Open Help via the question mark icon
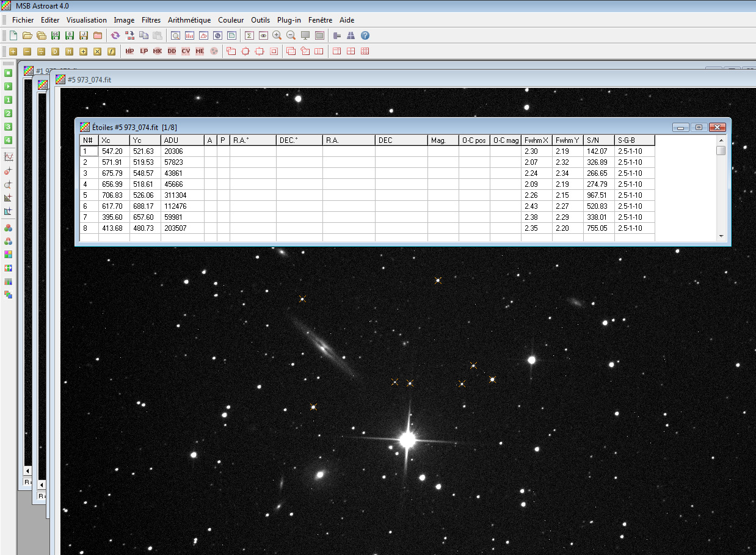Screen dimensions: 756x555 [x=365, y=35]
